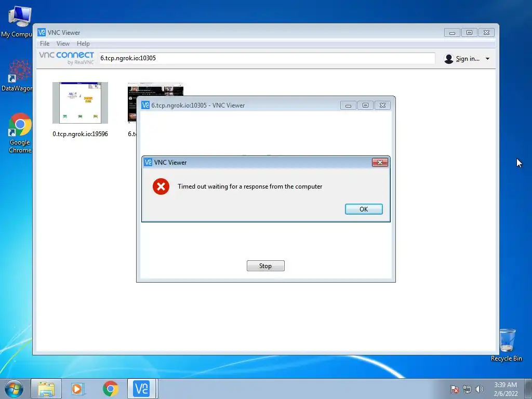Open Windows Media Player from the taskbar
This screenshot has height=399, width=532.
click(78, 389)
